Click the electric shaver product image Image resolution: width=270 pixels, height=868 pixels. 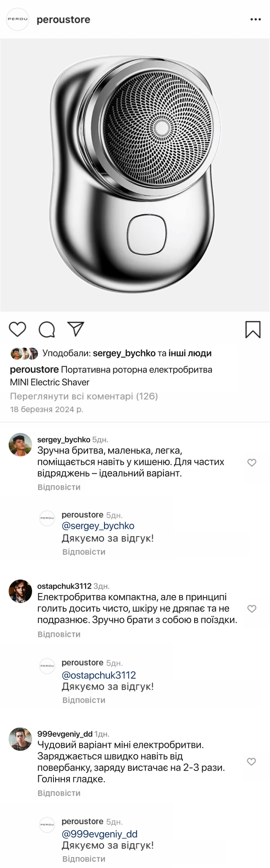click(x=135, y=175)
